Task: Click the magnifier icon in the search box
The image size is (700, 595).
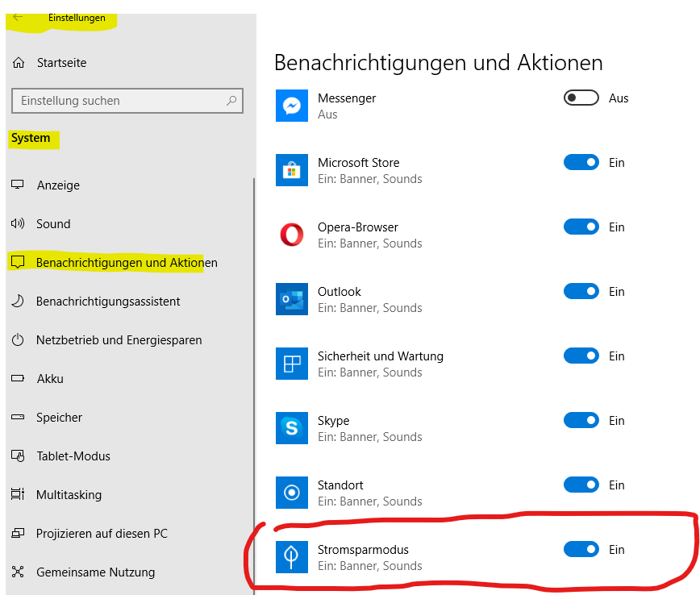Action: 231,101
